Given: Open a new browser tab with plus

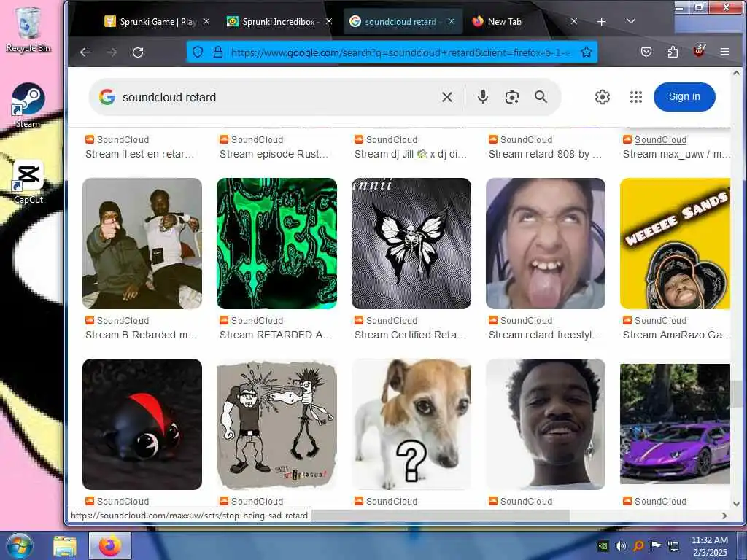Looking at the screenshot, I should point(602,22).
